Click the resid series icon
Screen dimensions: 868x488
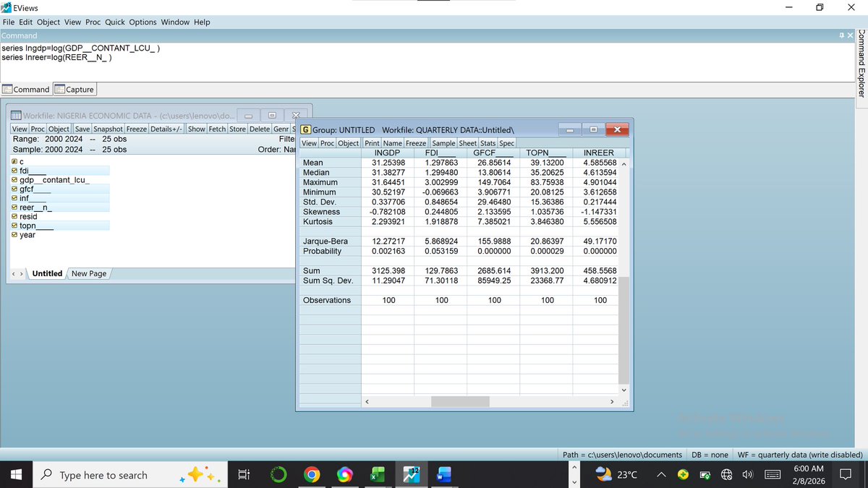(15, 216)
